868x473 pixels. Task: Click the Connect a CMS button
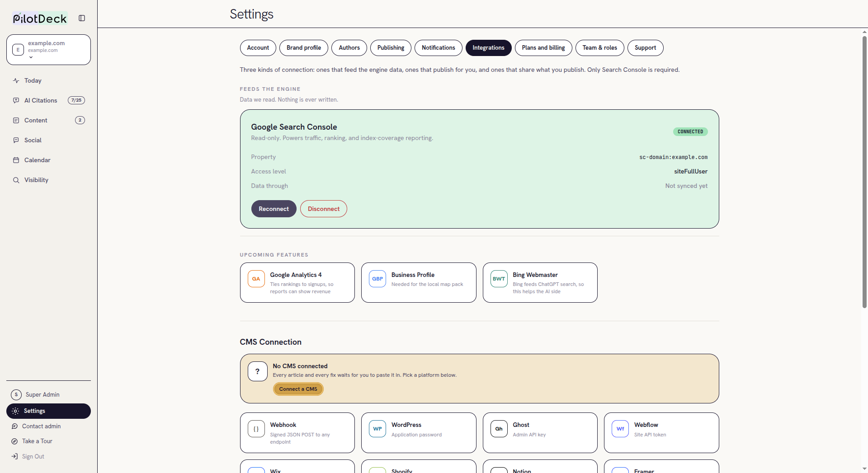click(x=298, y=389)
